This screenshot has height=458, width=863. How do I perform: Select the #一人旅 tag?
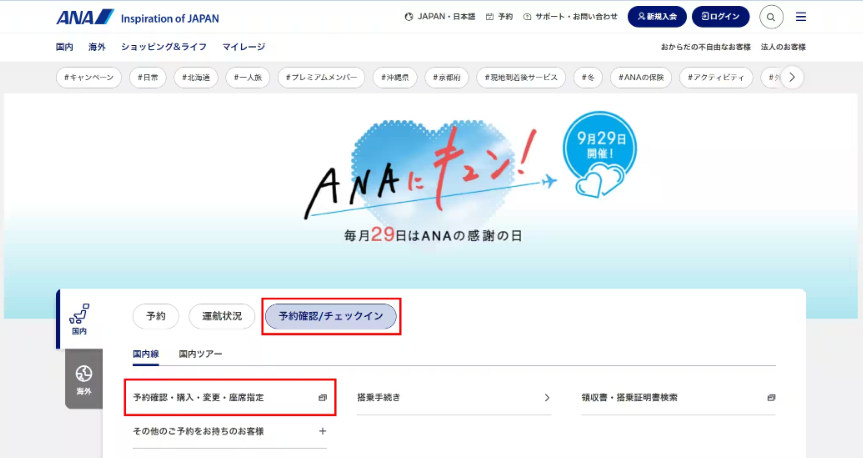click(x=248, y=77)
